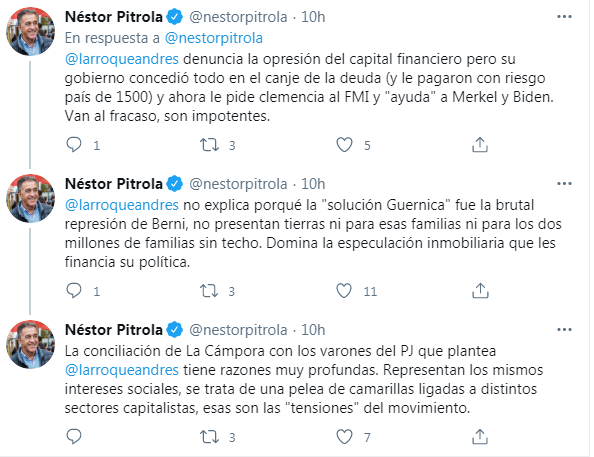The width and height of the screenshot is (594, 457).
Task: Open @larroqueandres mention in La Cámpora tweet
Action: click(122, 370)
